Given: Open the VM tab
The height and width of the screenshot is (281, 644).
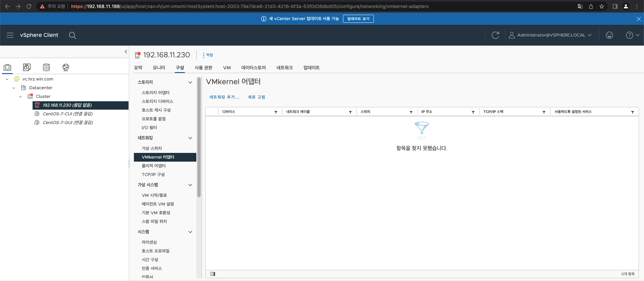Looking at the screenshot, I should (x=227, y=68).
